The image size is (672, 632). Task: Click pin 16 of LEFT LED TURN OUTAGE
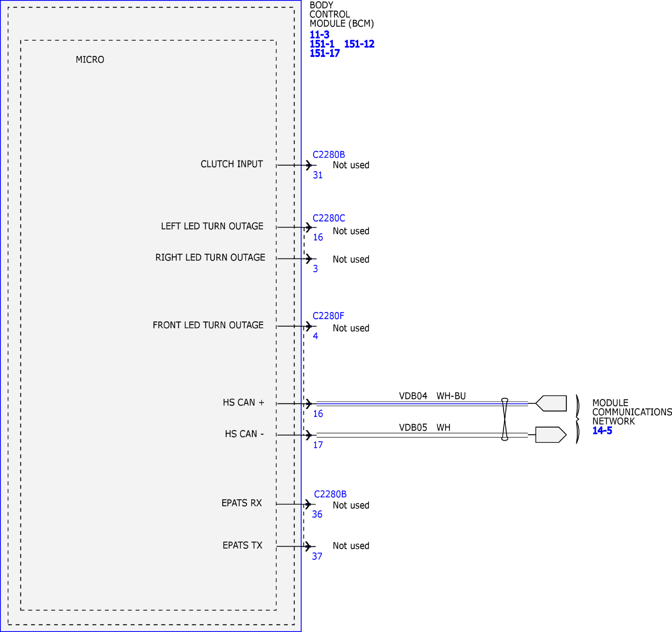click(318, 237)
